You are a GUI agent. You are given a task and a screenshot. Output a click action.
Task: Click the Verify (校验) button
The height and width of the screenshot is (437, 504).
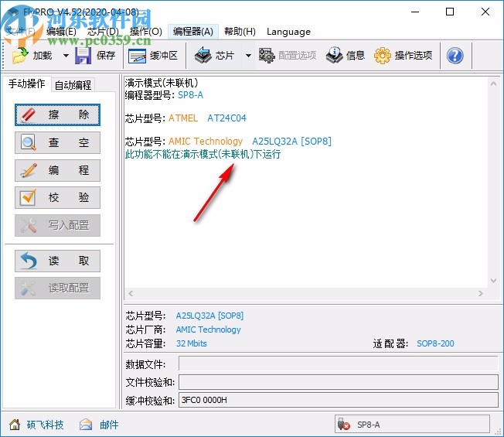pos(57,197)
